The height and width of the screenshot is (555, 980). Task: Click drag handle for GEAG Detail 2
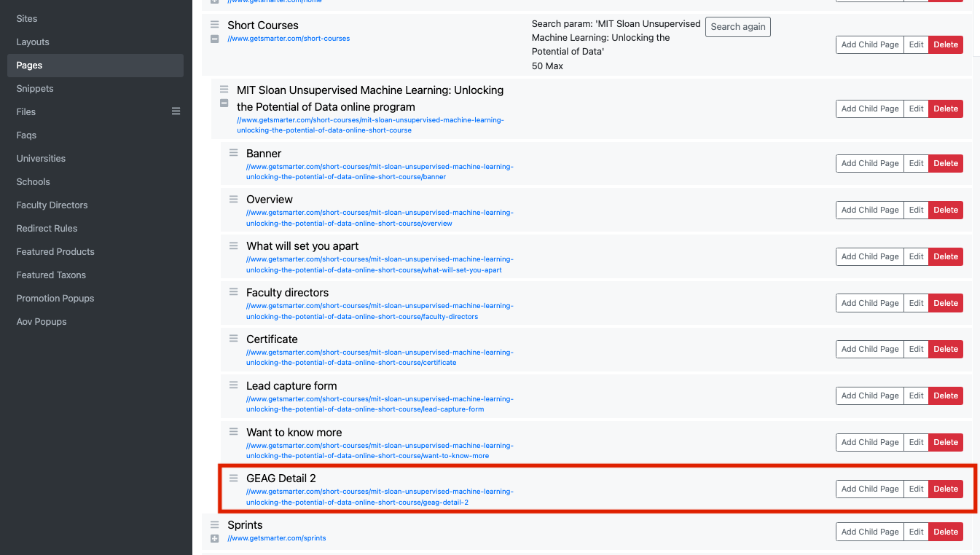(x=233, y=478)
